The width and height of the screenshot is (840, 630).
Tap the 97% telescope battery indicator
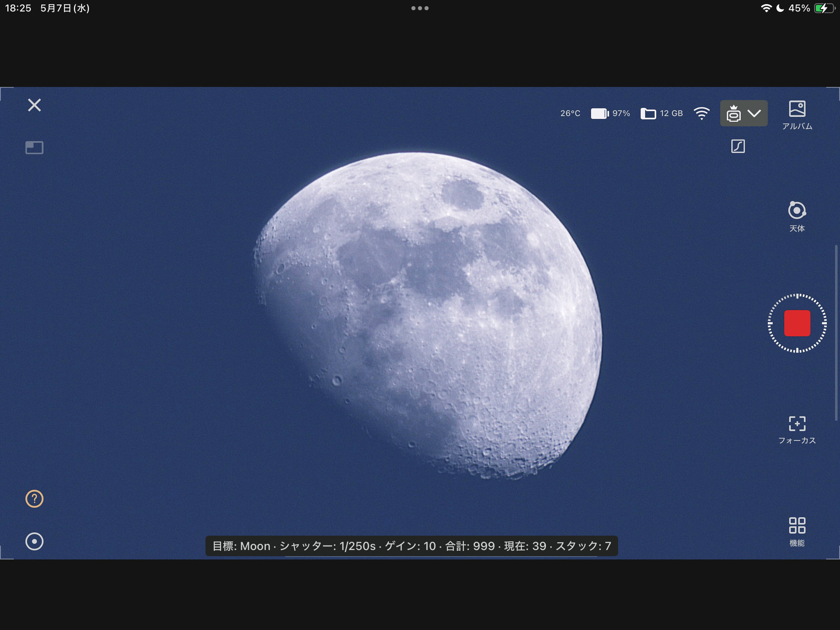coord(610,113)
